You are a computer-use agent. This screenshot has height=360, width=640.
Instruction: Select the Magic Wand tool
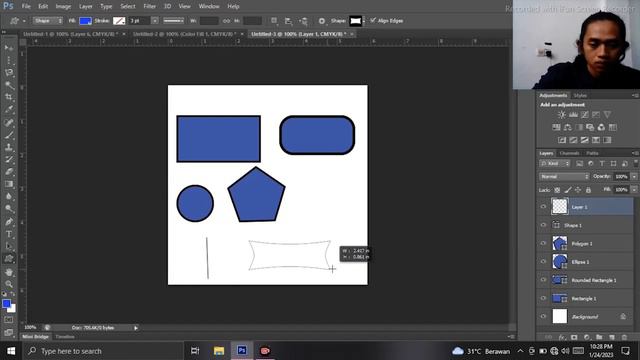9,85
